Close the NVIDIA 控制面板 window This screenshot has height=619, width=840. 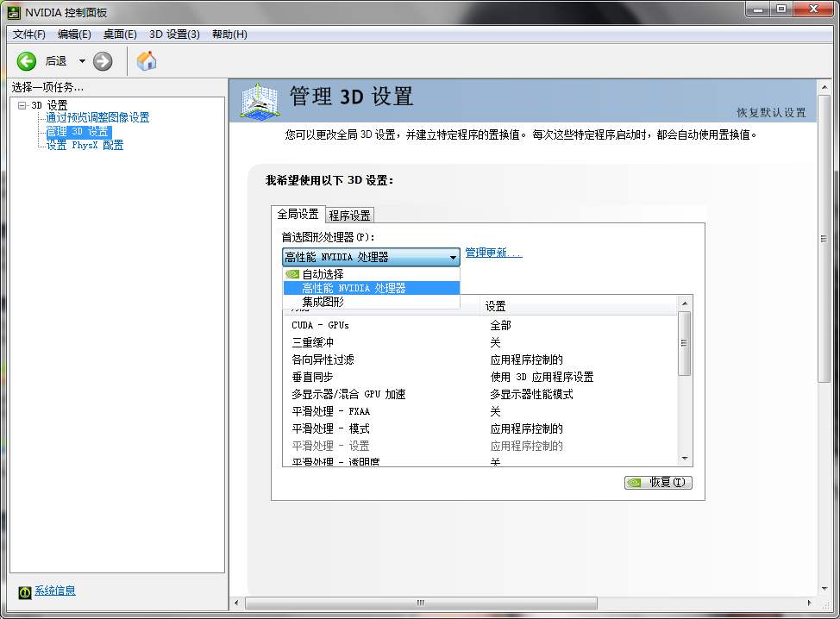coord(813,9)
